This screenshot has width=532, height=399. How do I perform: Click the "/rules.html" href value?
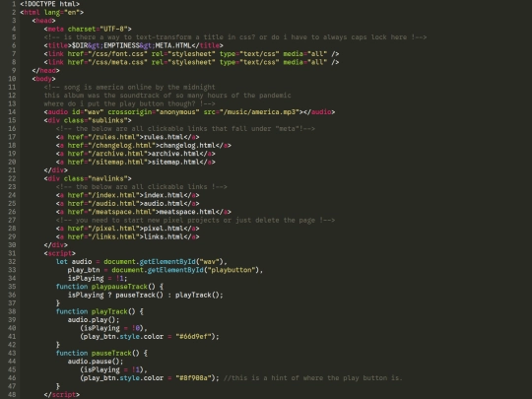pos(115,137)
